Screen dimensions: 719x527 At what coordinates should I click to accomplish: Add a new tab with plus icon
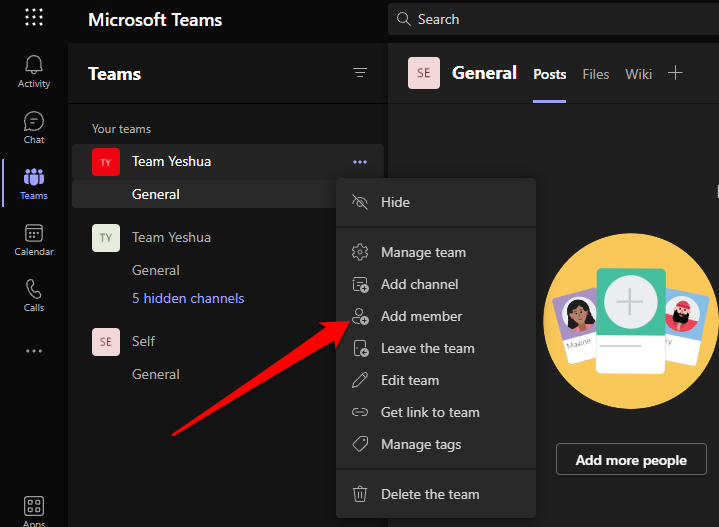pyautogui.click(x=675, y=73)
